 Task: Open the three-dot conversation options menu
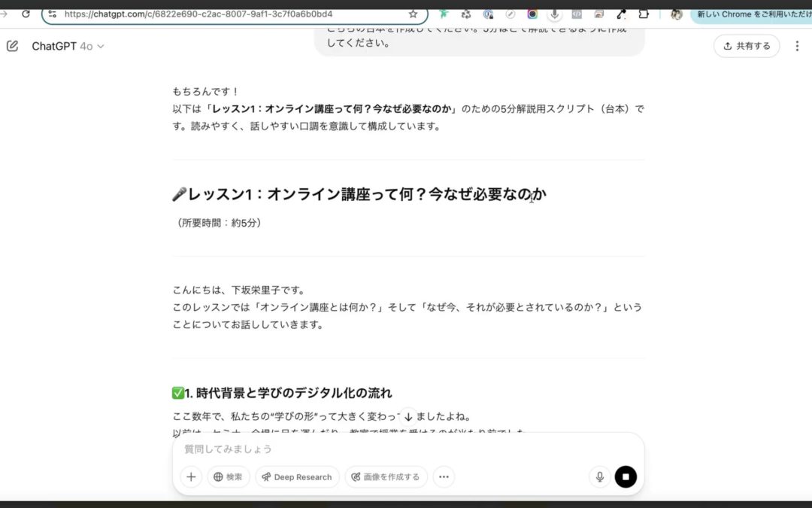[x=798, y=46]
